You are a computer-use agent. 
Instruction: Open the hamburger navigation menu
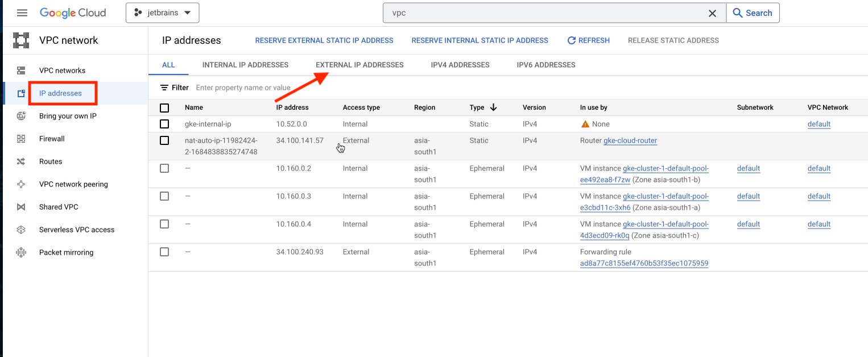[x=22, y=13]
